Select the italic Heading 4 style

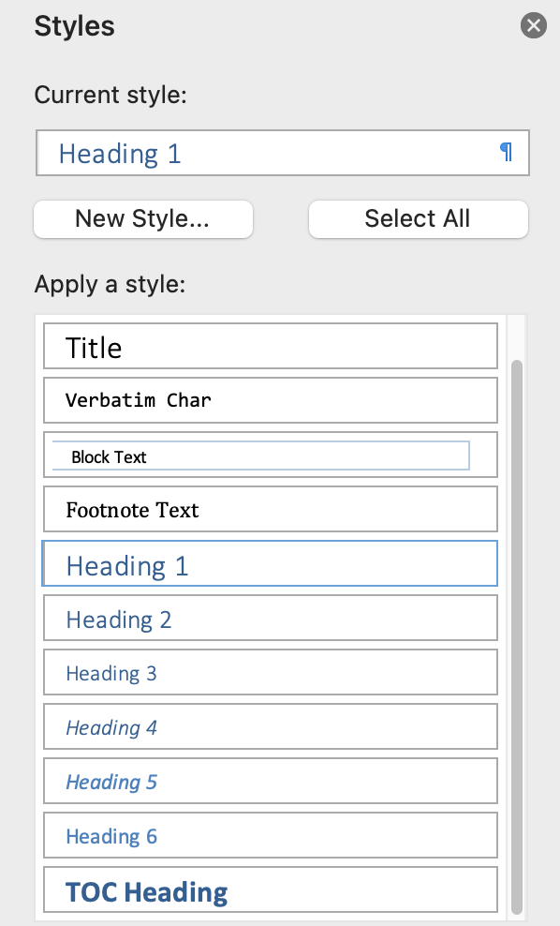tap(270, 726)
